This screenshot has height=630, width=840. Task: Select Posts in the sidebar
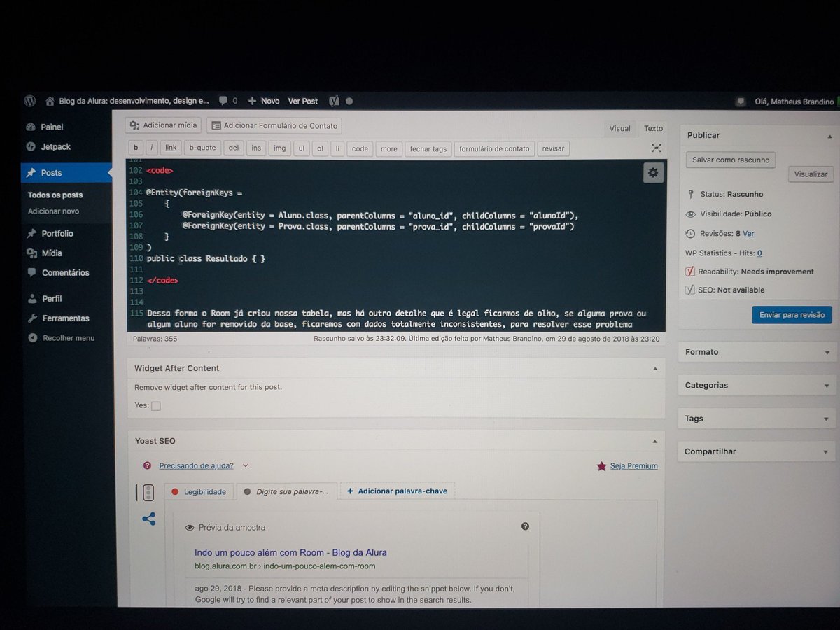pos(66,172)
